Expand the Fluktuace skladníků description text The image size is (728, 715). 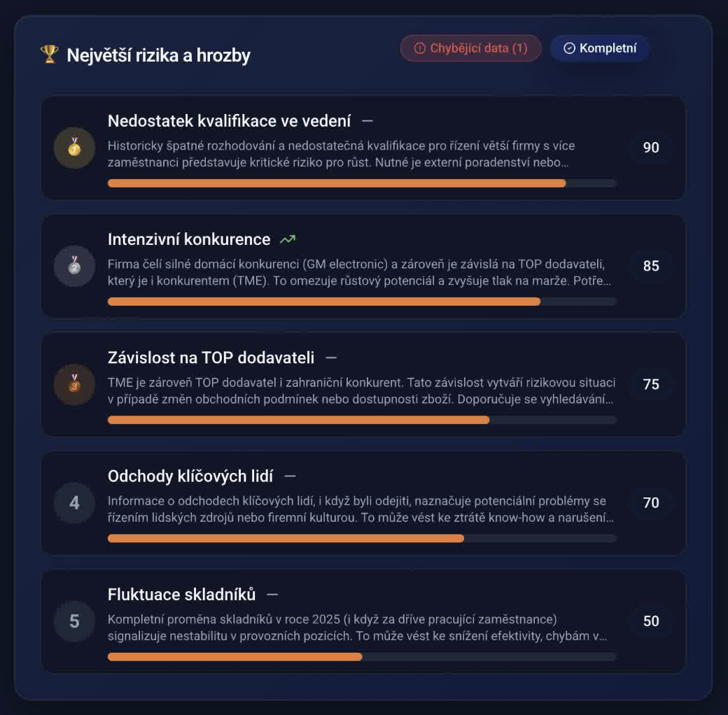click(357, 628)
